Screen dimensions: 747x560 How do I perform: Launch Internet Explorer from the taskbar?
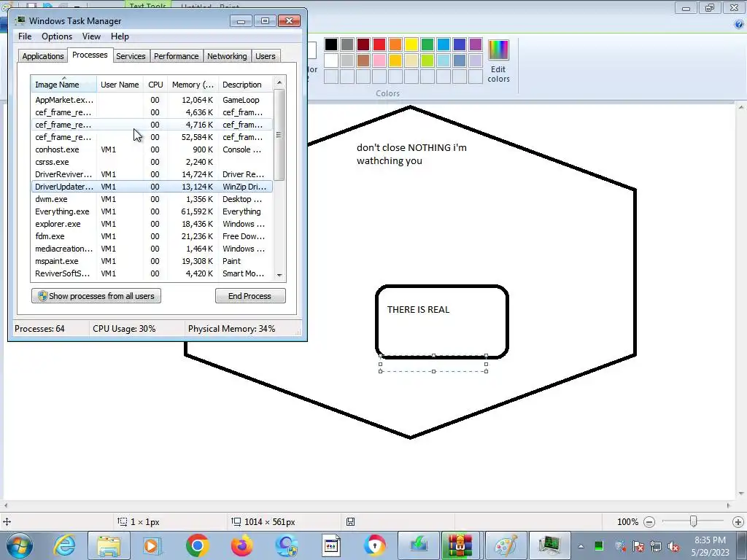(64, 545)
